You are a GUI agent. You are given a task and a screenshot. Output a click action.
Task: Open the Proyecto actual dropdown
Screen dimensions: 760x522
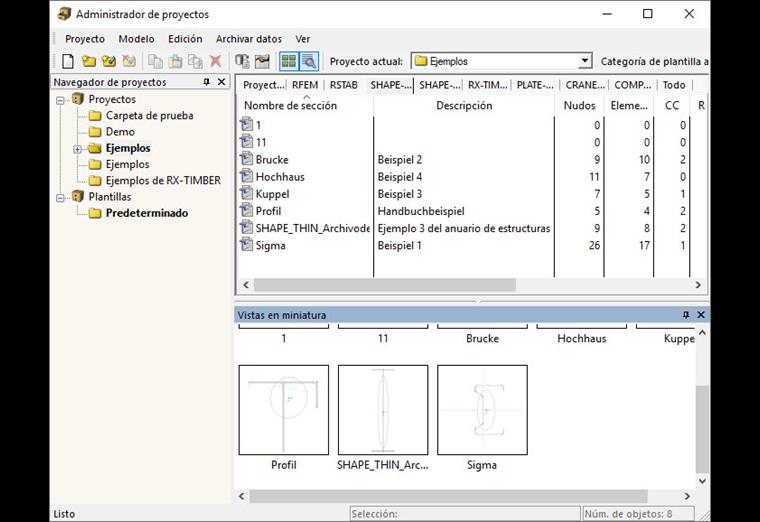coord(585,61)
